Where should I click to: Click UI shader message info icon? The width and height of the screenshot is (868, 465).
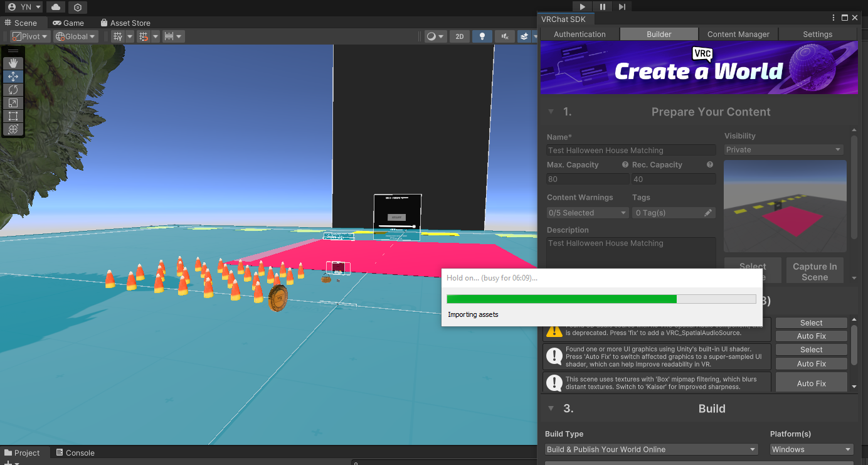[x=554, y=356]
